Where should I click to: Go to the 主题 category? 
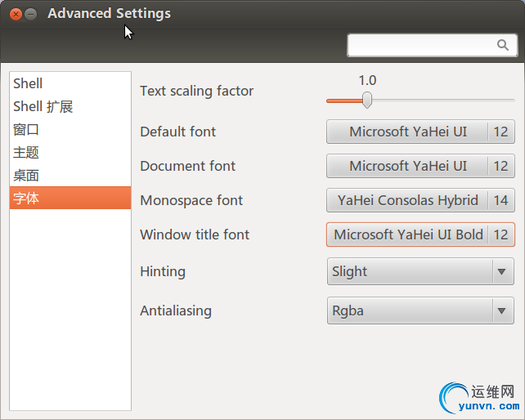tap(26, 152)
